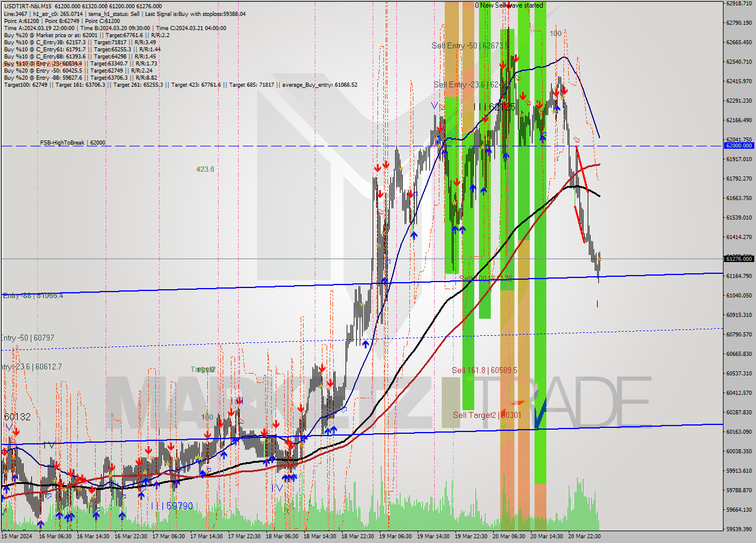Viewport: 756px width, 543px height.
Task: Click the 'Entry -88 | 61066.4' label
Action: pyautogui.click(x=32, y=295)
